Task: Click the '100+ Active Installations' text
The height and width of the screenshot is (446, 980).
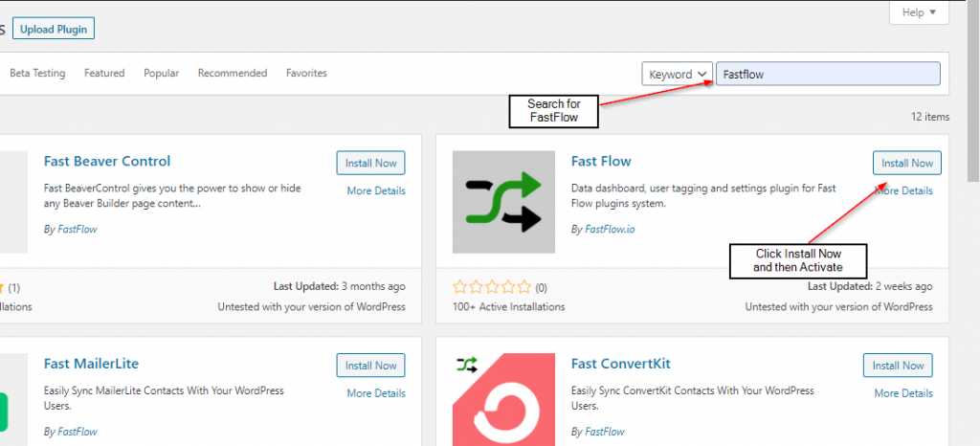Action: tap(509, 306)
